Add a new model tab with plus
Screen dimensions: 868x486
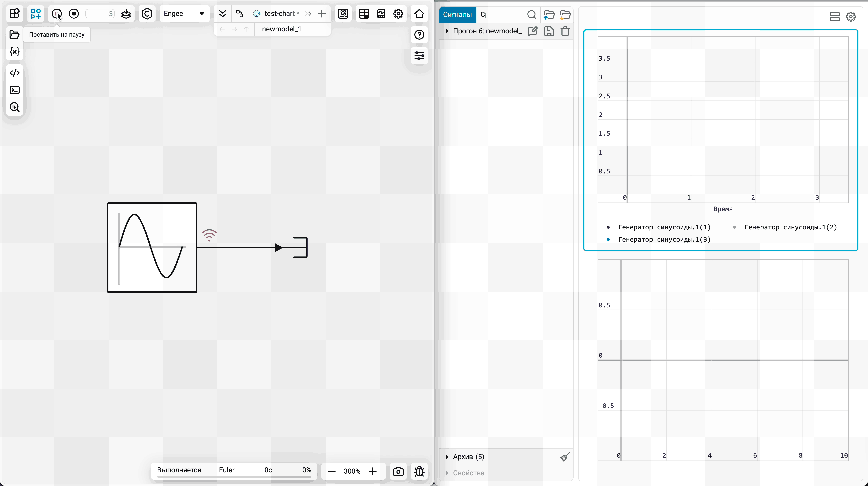[322, 14]
